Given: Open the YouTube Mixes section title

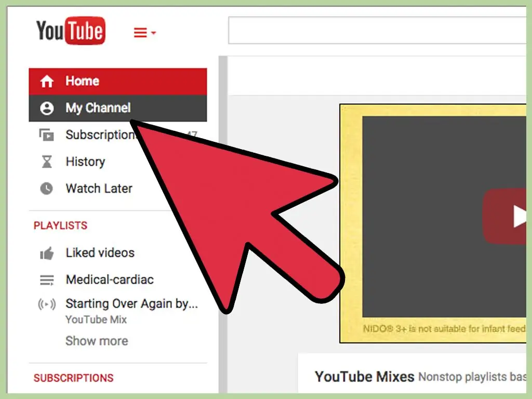Looking at the screenshot, I should click(x=364, y=377).
